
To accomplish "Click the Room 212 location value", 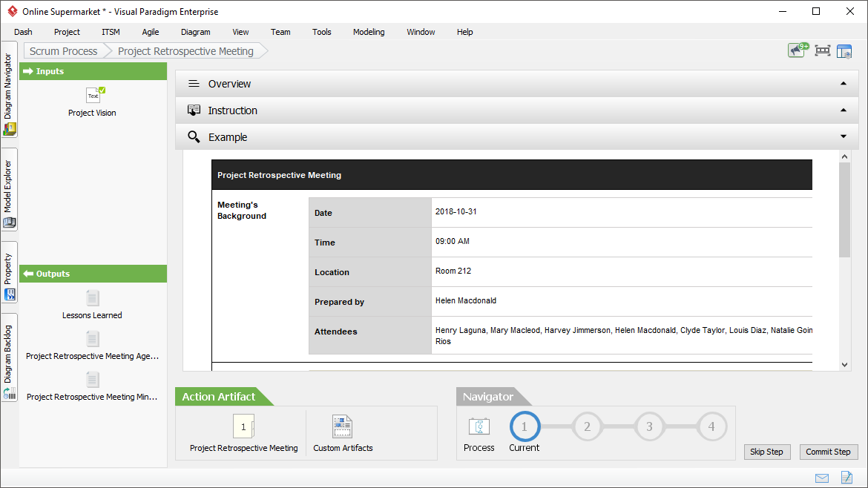I will [453, 271].
